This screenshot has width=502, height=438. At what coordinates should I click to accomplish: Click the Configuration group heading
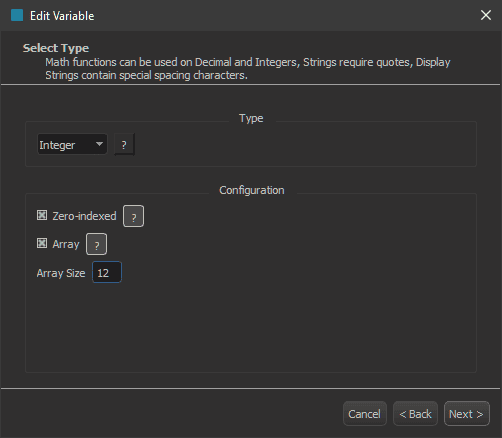[252, 190]
